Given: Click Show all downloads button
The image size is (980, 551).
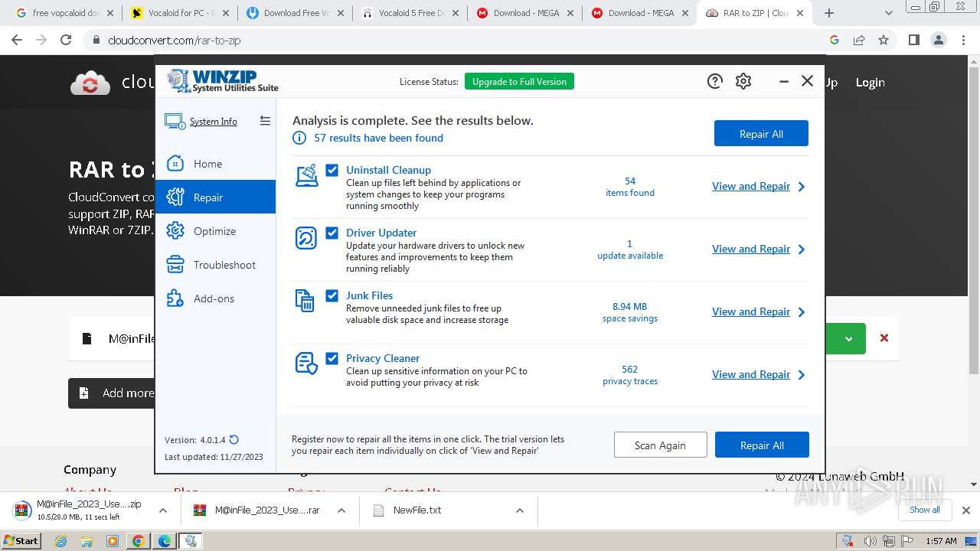Looking at the screenshot, I should 924,510.
